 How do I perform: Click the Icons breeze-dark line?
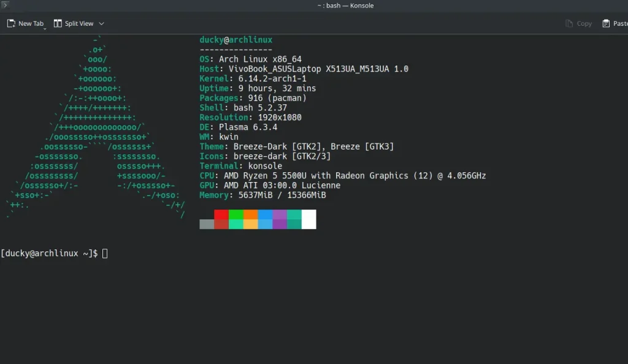[265, 156]
